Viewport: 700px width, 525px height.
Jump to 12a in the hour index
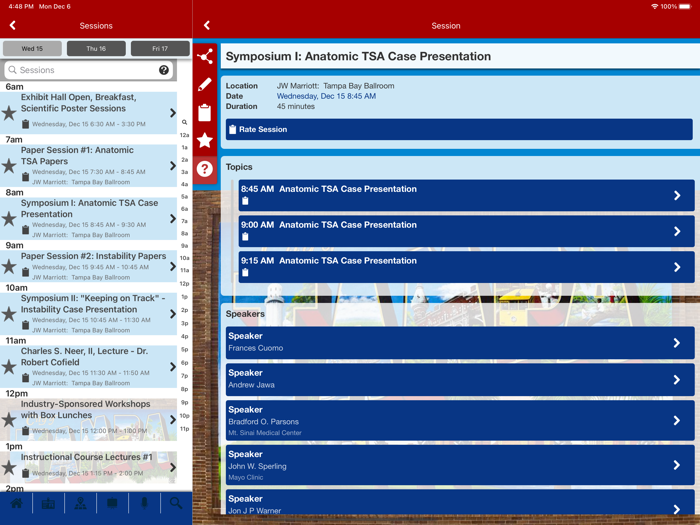[184, 135]
